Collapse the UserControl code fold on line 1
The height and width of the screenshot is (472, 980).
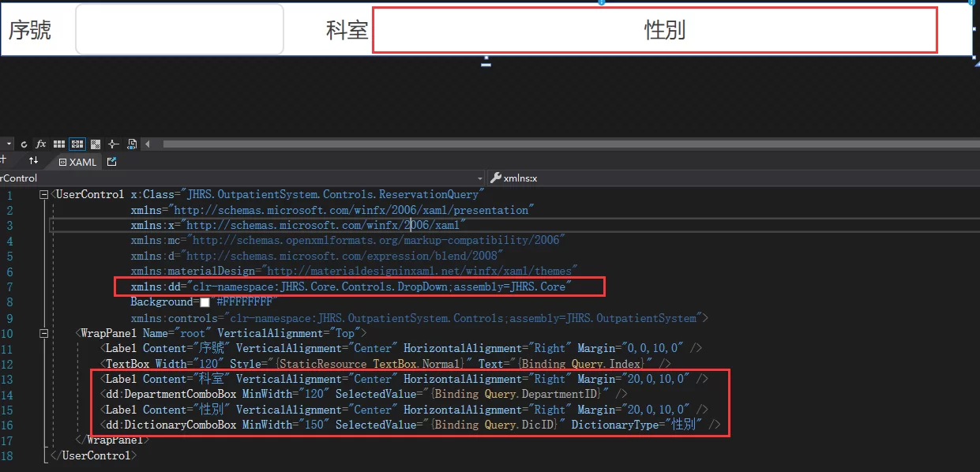coord(44,193)
